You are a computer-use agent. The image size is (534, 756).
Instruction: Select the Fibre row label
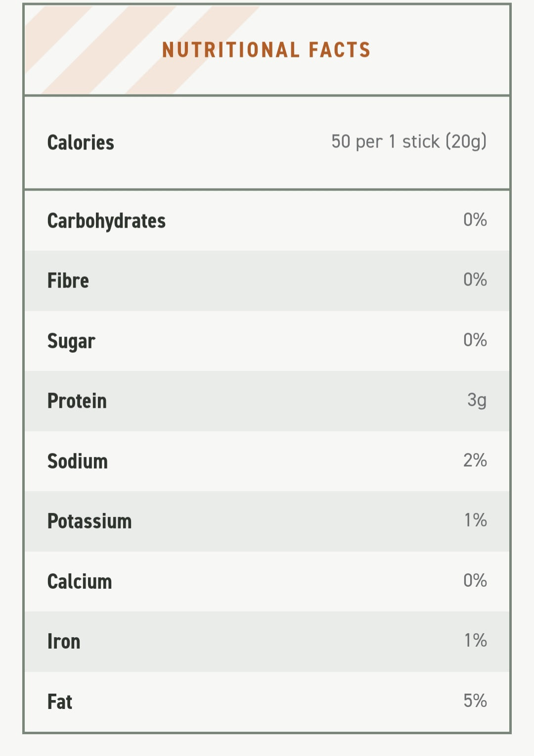68,281
